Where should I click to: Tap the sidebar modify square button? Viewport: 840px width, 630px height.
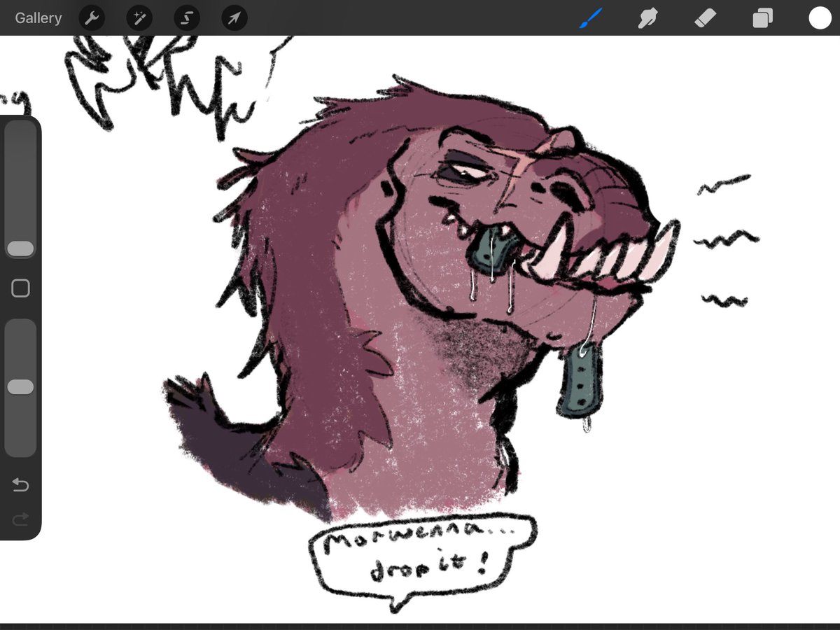[20, 288]
